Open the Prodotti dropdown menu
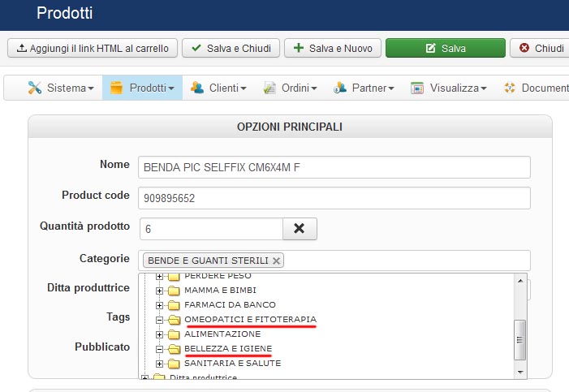The width and height of the screenshot is (569, 392). point(142,88)
